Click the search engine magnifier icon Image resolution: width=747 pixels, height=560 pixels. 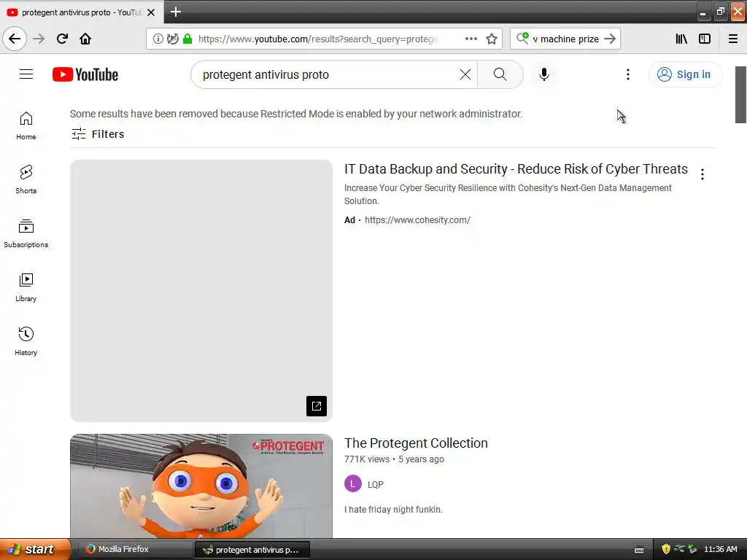coord(522,38)
